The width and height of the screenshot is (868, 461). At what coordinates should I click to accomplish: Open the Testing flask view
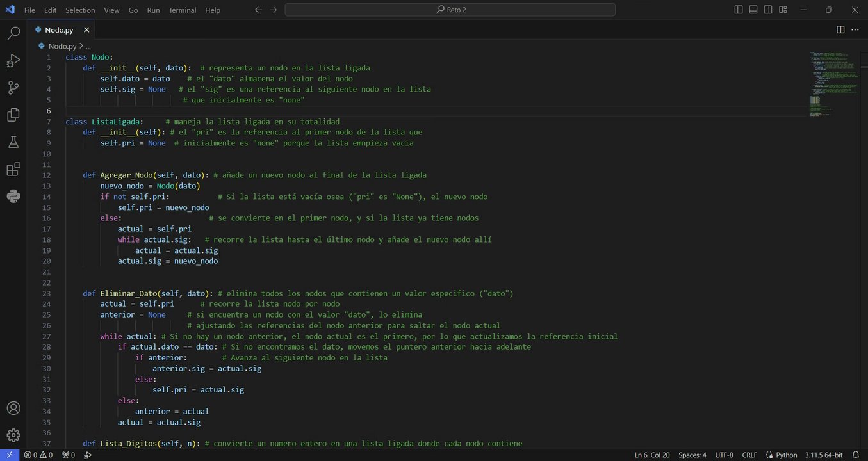click(x=13, y=142)
